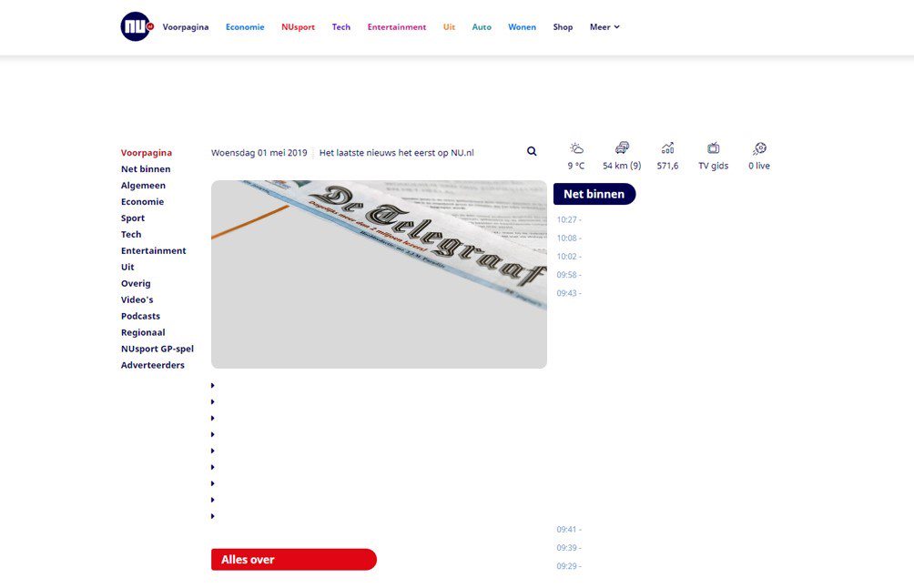Open the 10:27 Net binnen entry
Screen dimensions: 914x588
[x=569, y=219]
